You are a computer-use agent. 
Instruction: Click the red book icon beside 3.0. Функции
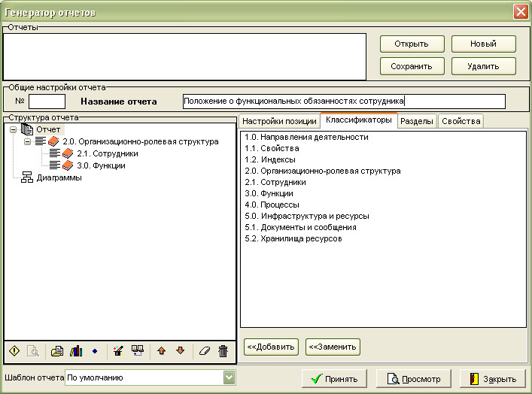coord(68,165)
